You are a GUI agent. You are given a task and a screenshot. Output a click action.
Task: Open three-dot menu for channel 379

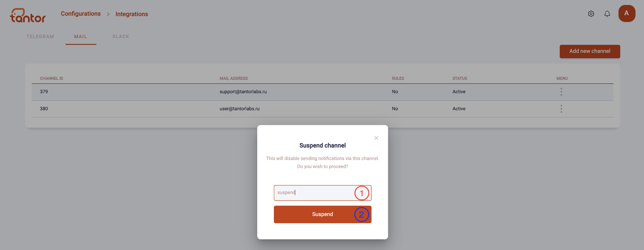pyautogui.click(x=561, y=92)
